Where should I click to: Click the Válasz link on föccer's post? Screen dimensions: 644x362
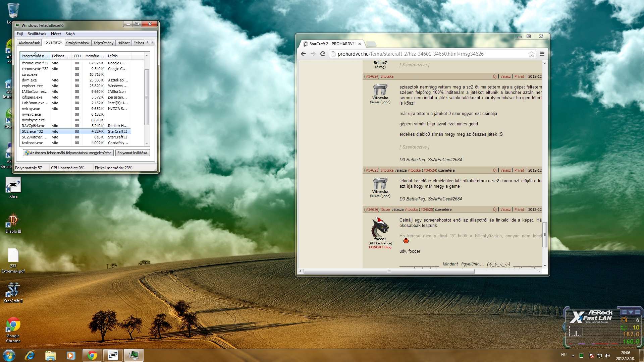click(505, 209)
